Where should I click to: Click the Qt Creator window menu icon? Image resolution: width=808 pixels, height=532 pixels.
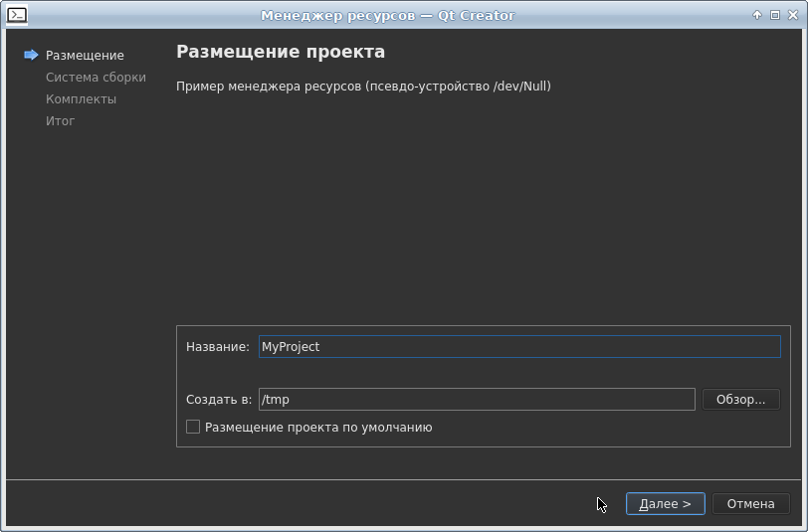click(x=17, y=15)
